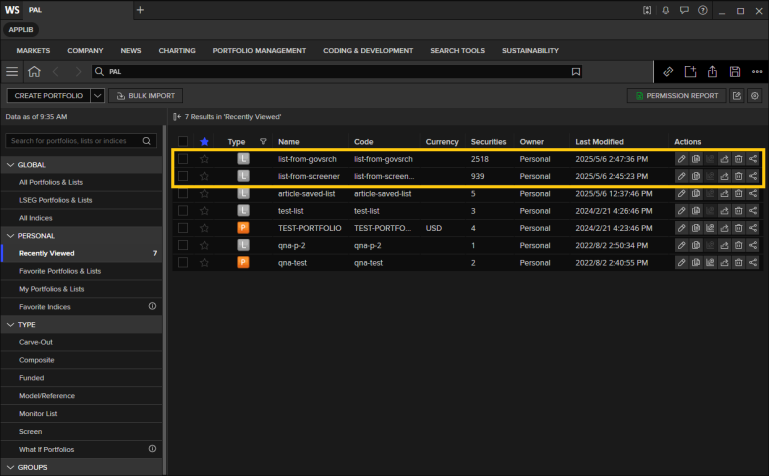Collapse the TYPE section
Screen dimensions: 769x476
pyautogui.click(x=10, y=325)
